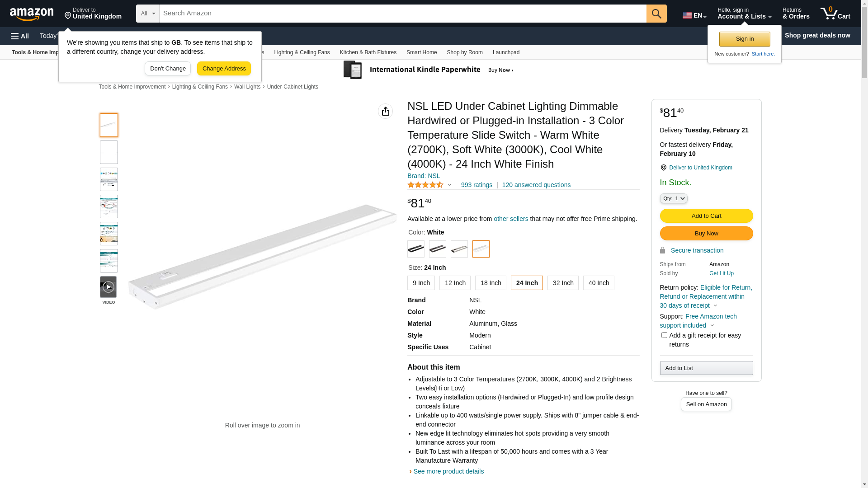The width and height of the screenshot is (868, 488).
Task: Play the product video thumbnail
Action: [x=108, y=287]
